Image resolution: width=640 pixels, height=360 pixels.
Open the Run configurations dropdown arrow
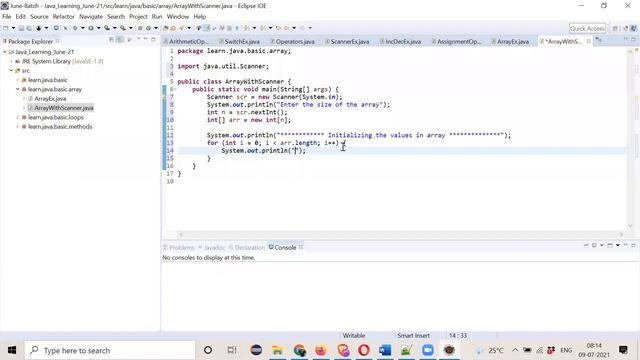[98, 28]
